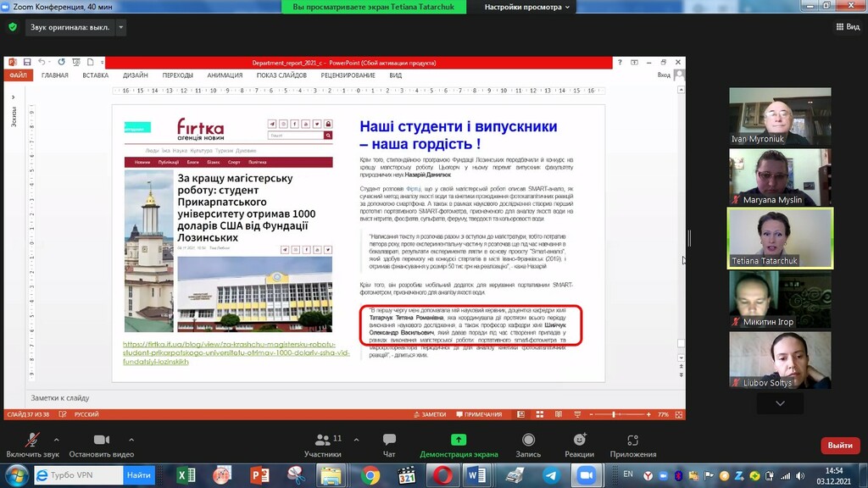Click the red Выйти leave button
Image resolution: width=868 pixels, height=488 pixels.
pos(840,446)
